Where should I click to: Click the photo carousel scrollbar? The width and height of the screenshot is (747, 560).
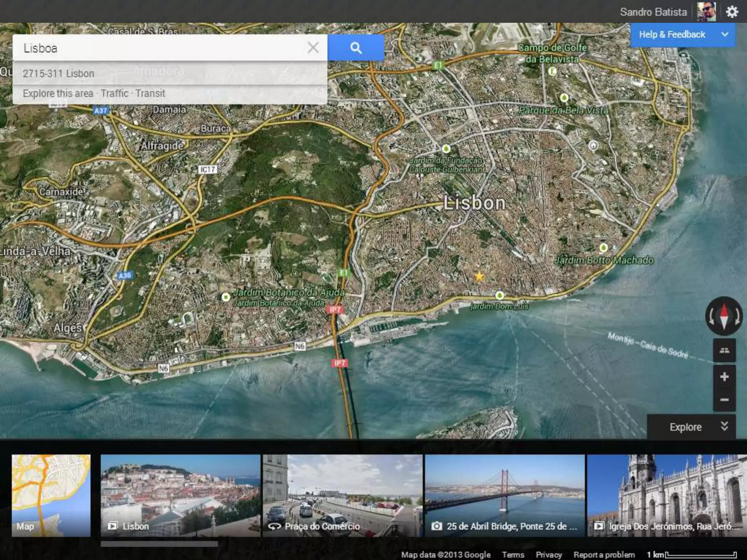click(x=159, y=544)
